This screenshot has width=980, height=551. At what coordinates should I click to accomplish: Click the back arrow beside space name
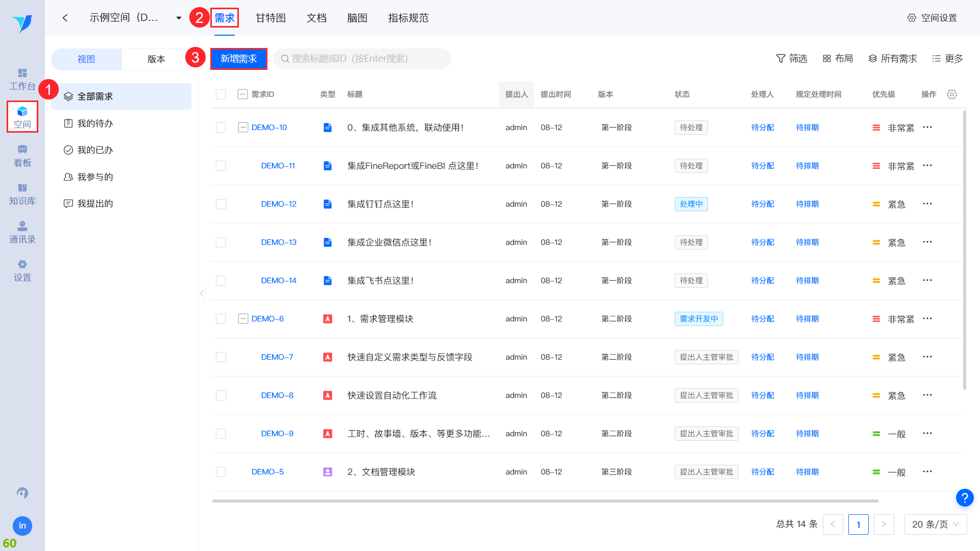coord(65,18)
